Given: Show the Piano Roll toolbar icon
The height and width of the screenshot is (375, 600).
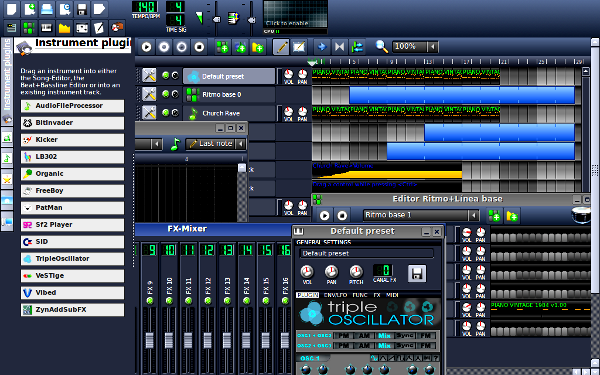Looking at the screenshot, I should [46, 28].
